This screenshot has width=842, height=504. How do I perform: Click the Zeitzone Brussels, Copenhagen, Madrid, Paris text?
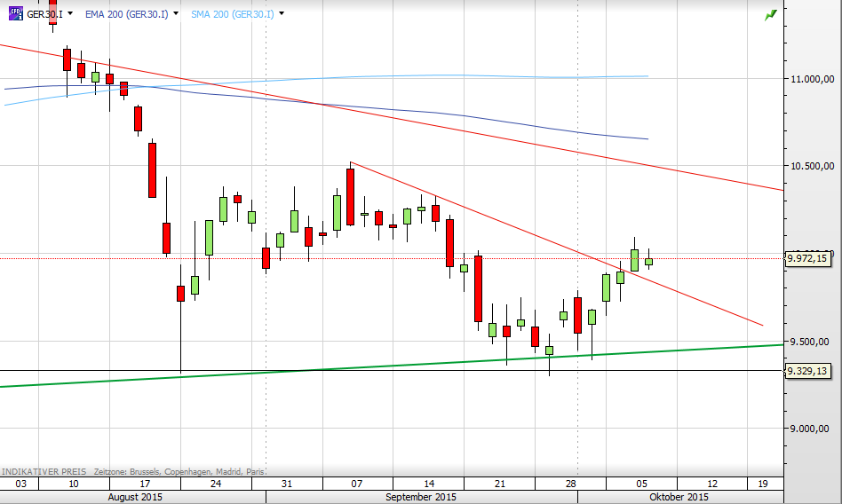[x=179, y=471]
